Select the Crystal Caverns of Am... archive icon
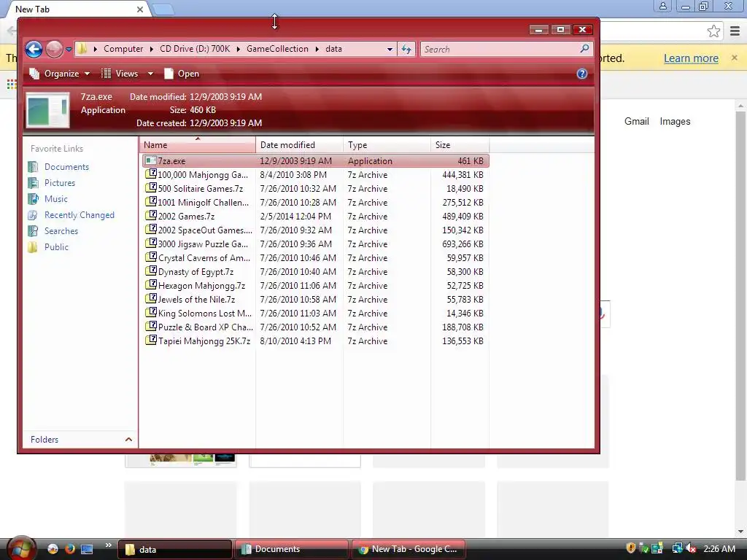 coord(150,257)
